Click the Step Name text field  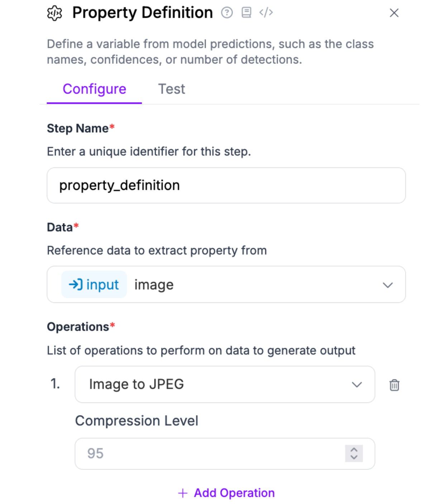[226, 185]
